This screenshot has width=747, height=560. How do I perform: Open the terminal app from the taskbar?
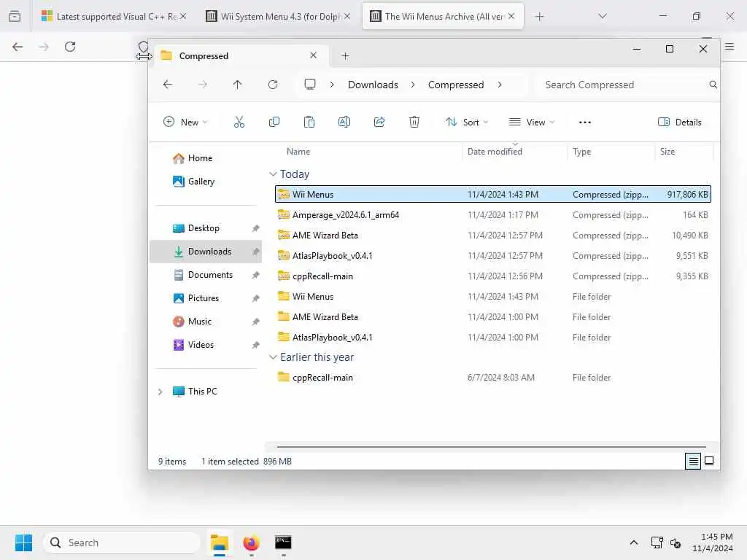click(283, 542)
